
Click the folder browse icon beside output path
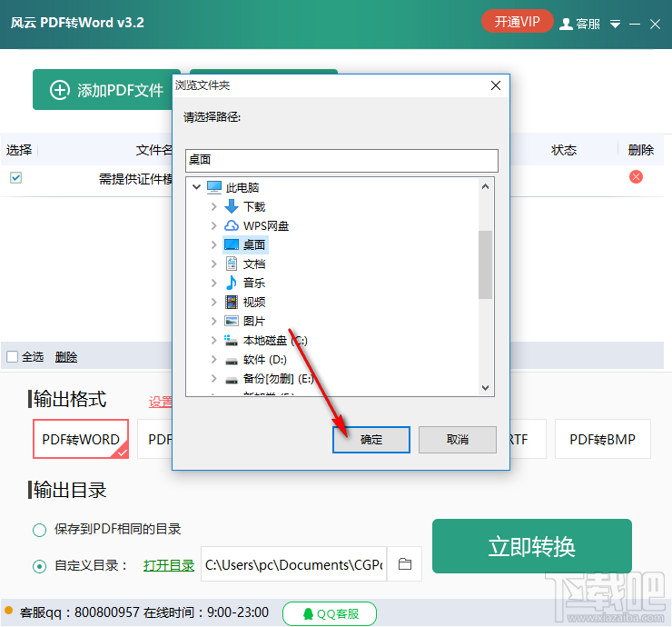(x=405, y=564)
